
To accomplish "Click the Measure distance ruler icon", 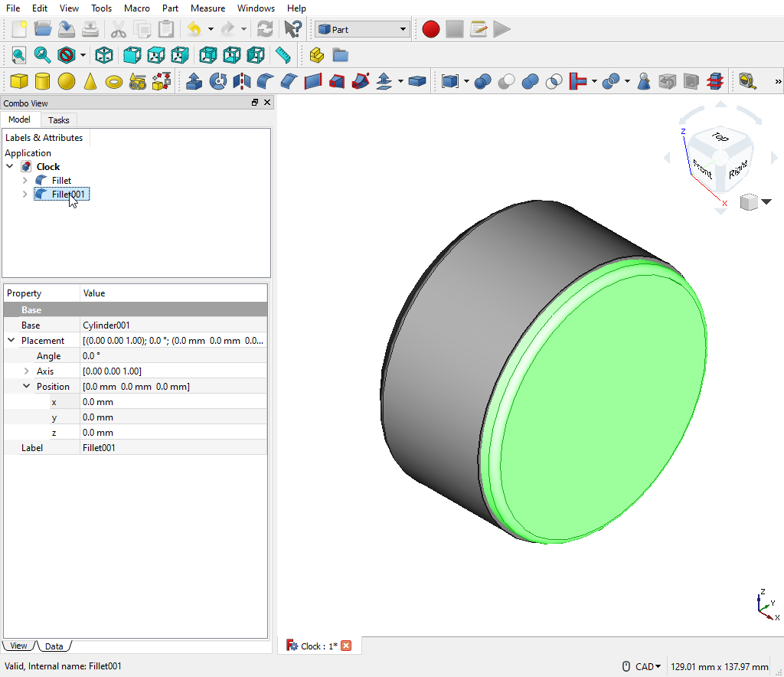I will point(283,55).
